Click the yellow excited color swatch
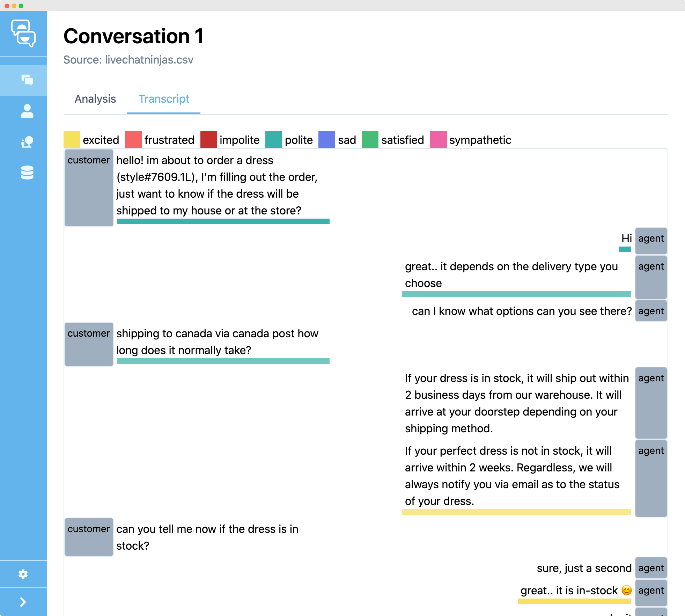 tap(72, 140)
